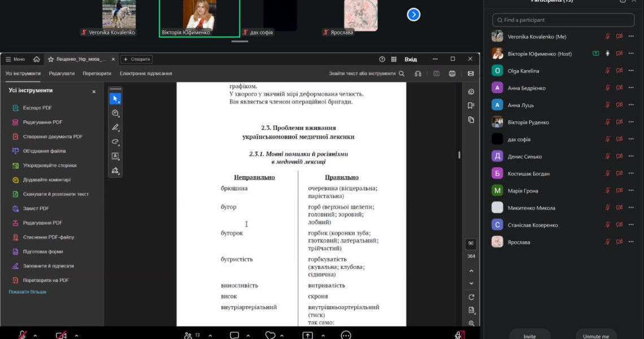Click video icon for Анна Луць
Image resolution: width=644 pixels, height=339 pixels.
point(619,105)
